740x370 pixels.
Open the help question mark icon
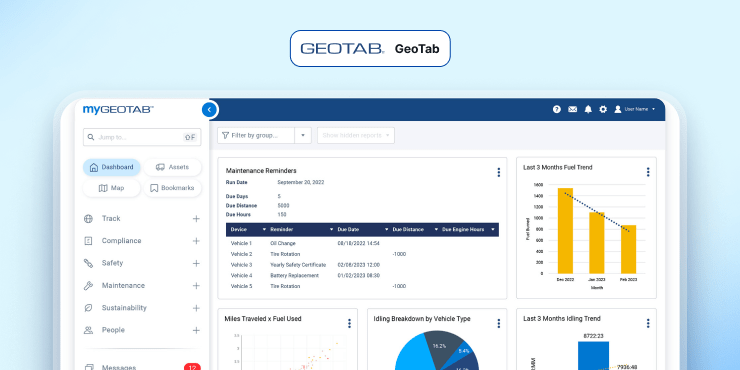click(557, 109)
